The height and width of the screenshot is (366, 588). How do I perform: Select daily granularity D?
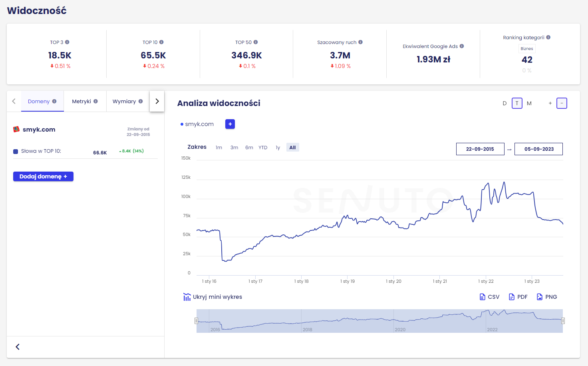click(505, 103)
